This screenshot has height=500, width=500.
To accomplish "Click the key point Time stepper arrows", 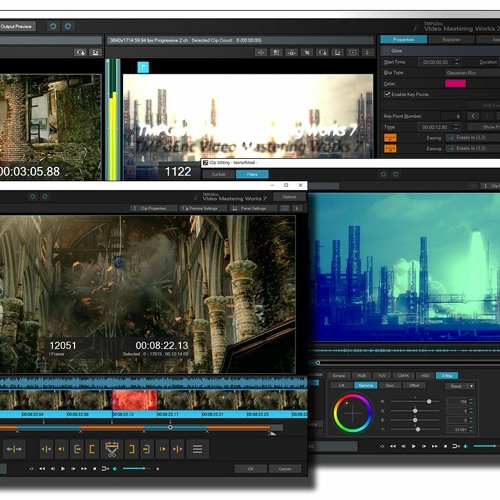I will point(456,127).
